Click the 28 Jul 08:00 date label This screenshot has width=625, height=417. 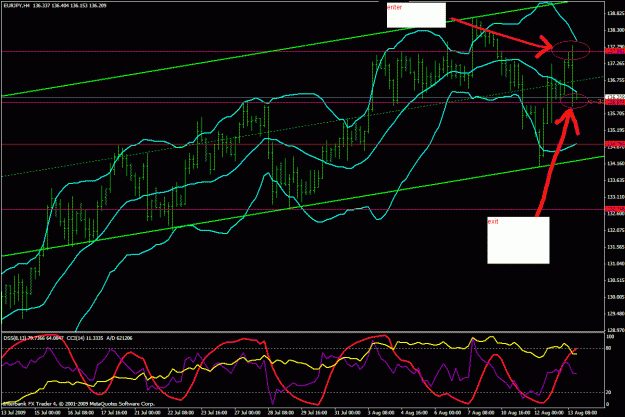tap(281, 413)
